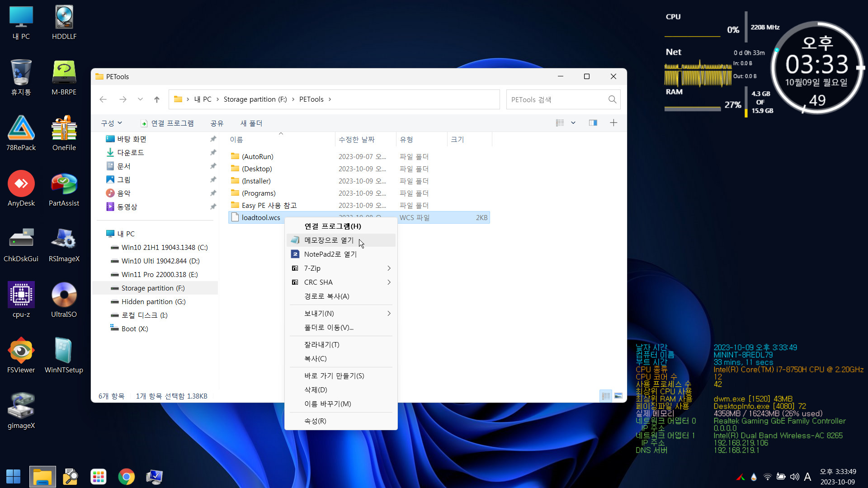Choose NotePad2로 열기 in context menu
Image resolution: width=868 pixels, height=488 pixels.
341,254
